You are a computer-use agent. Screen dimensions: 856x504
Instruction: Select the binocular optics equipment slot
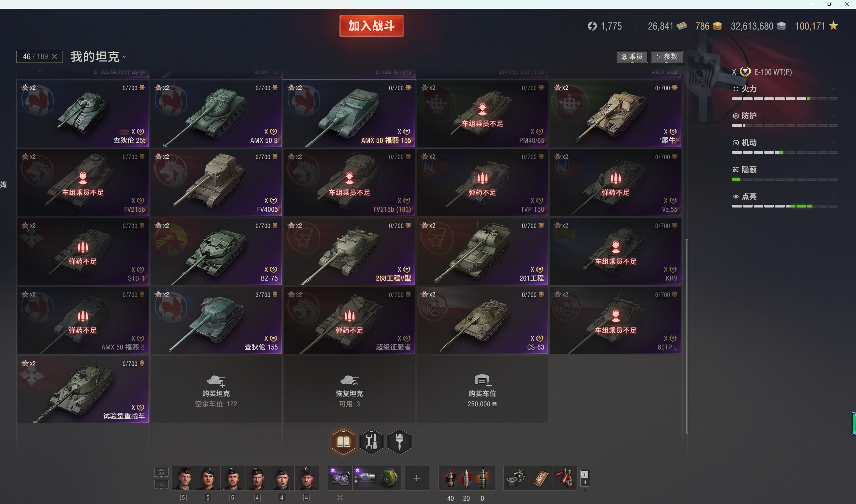340,478
